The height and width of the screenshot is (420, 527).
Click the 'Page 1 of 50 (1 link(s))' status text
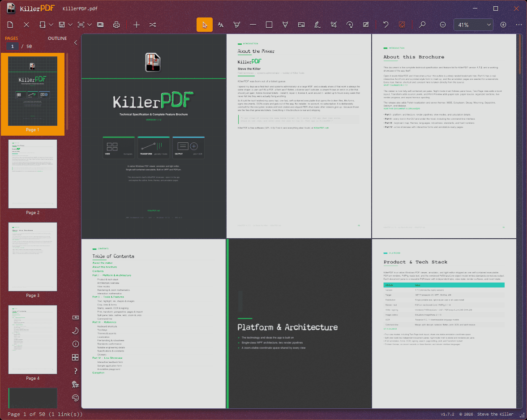pos(45,414)
